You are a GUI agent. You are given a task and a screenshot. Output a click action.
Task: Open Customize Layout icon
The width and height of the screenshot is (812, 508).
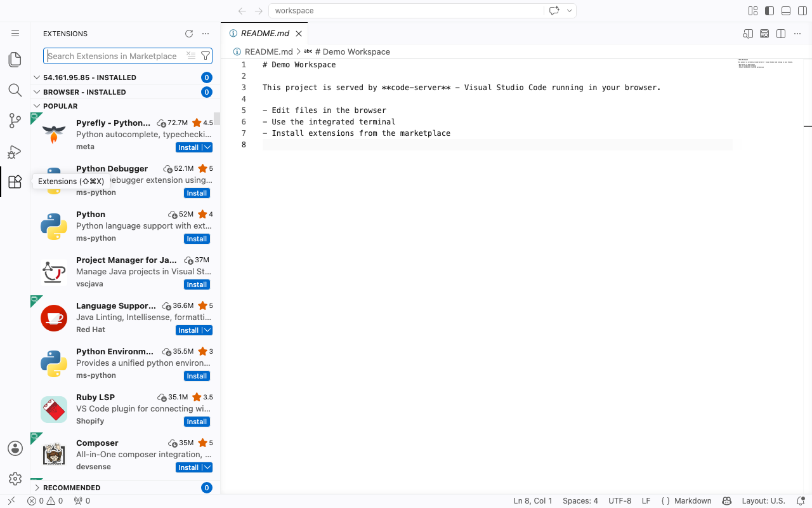pyautogui.click(x=753, y=11)
